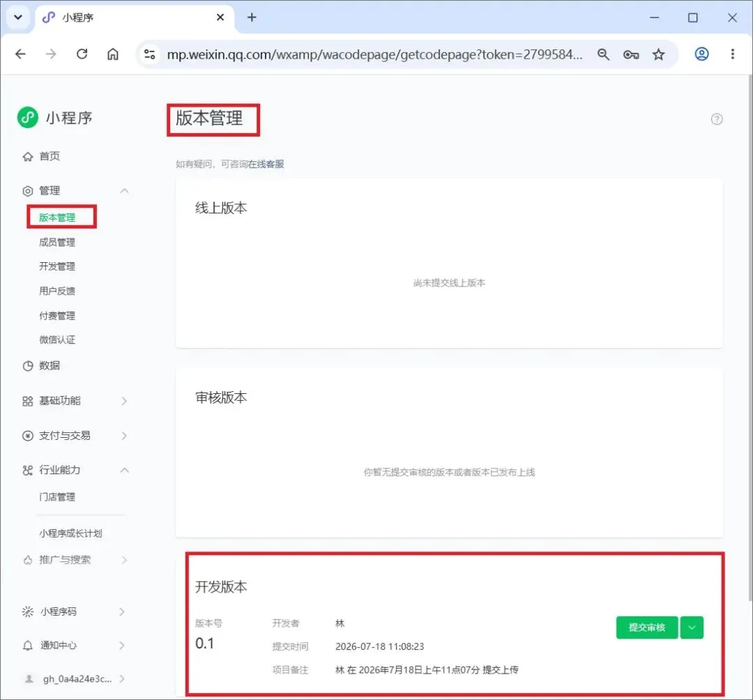
Task: Open 开发管理 in the sidebar
Action: 57,266
